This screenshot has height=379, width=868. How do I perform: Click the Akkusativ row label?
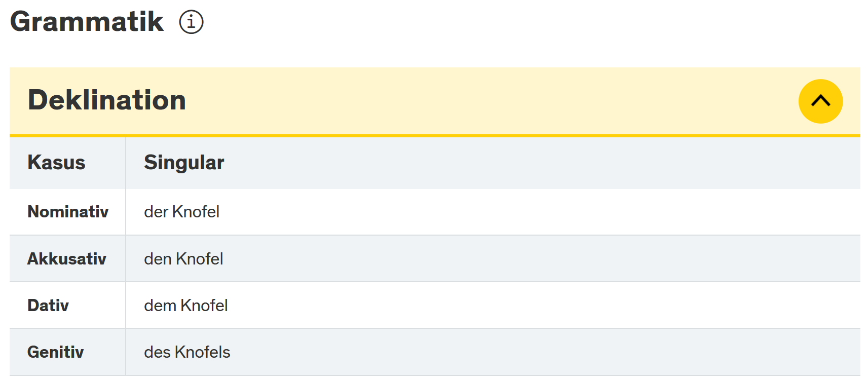67,259
